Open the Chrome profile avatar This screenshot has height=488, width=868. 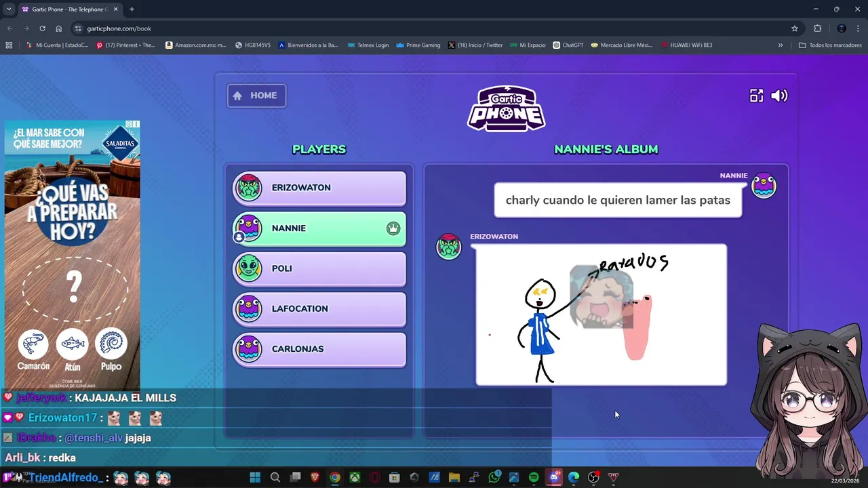coord(842,28)
